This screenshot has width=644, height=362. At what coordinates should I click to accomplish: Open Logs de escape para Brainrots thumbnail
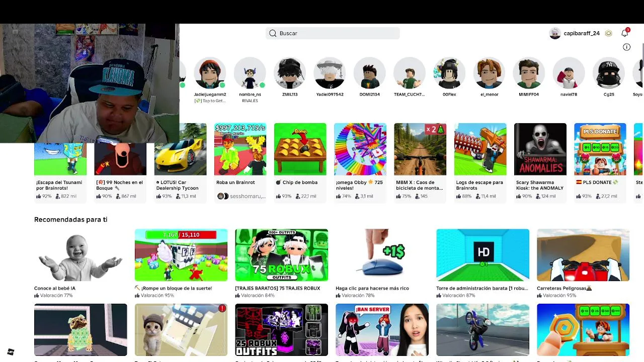coord(480,149)
